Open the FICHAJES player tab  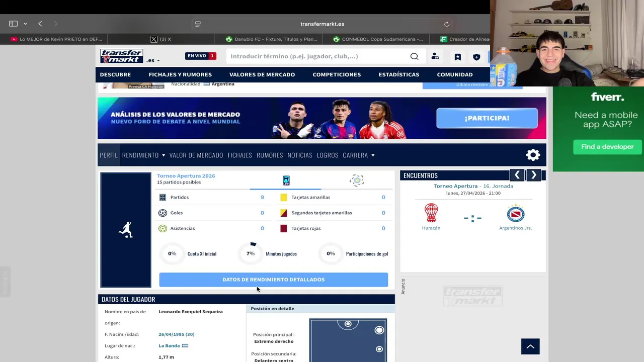(239, 155)
